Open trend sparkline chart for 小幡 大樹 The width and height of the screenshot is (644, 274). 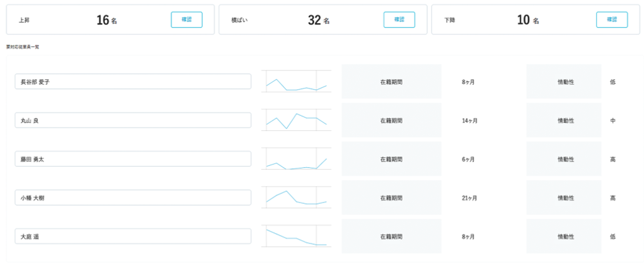[x=296, y=198]
